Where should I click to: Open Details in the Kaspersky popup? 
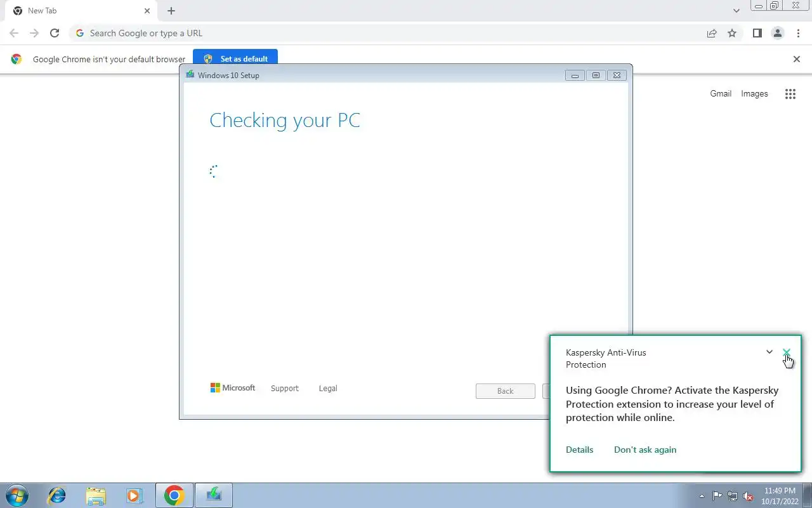pos(579,450)
